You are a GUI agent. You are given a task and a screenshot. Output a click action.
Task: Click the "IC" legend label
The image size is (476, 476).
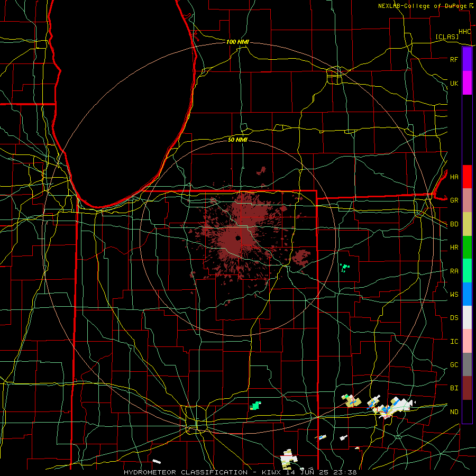click(454, 342)
